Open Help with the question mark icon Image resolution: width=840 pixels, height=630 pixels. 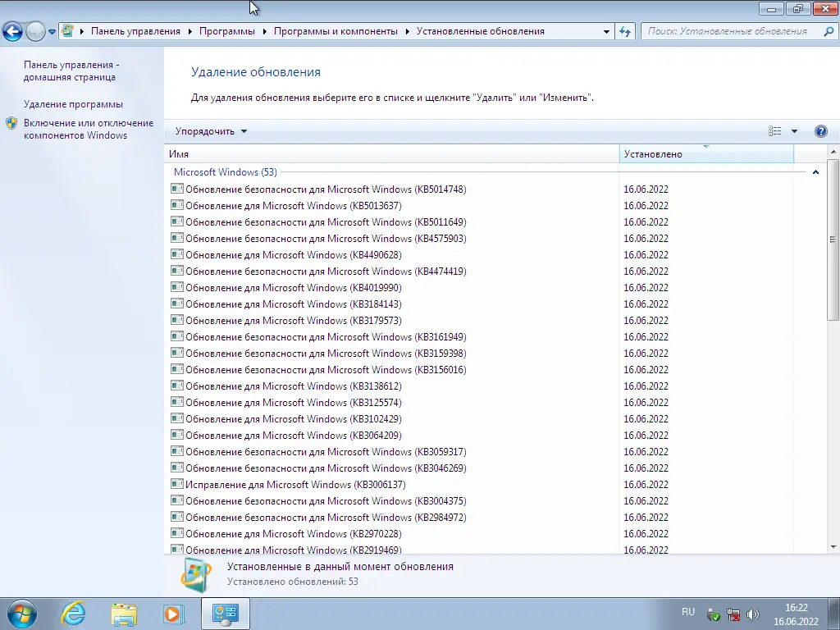[820, 131]
